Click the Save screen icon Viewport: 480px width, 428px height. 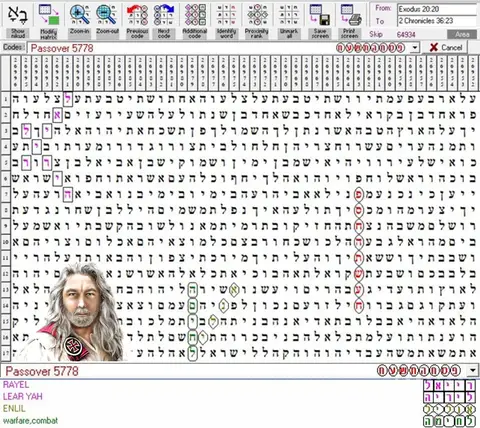click(320, 14)
